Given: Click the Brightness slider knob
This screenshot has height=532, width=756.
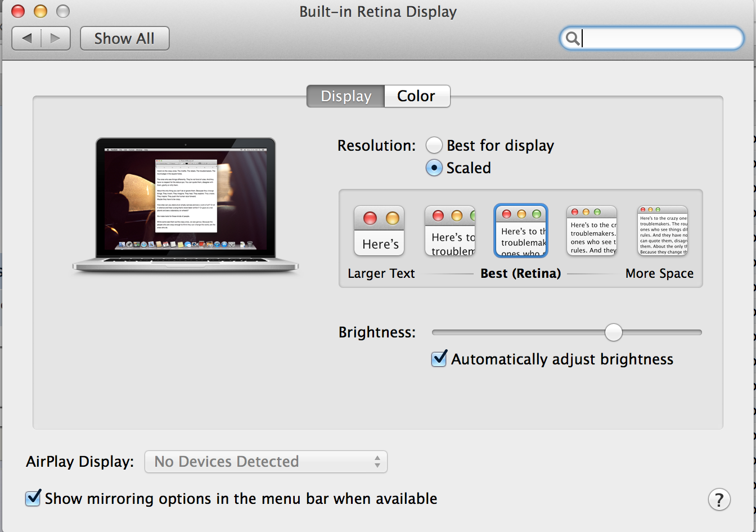Looking at the screenshot, I should (x=614, y=332).
